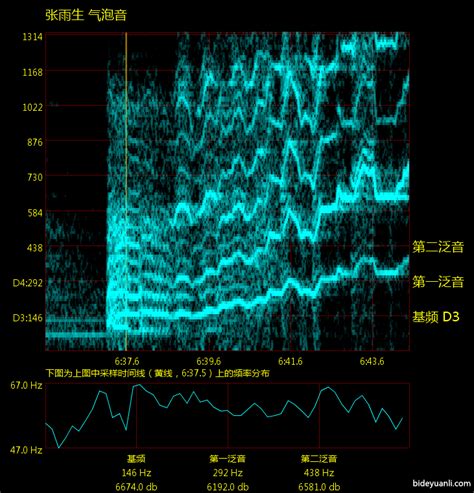Click the 292 Hz value in lower chart
Screen dimensions: 474x493
point(228,473)
